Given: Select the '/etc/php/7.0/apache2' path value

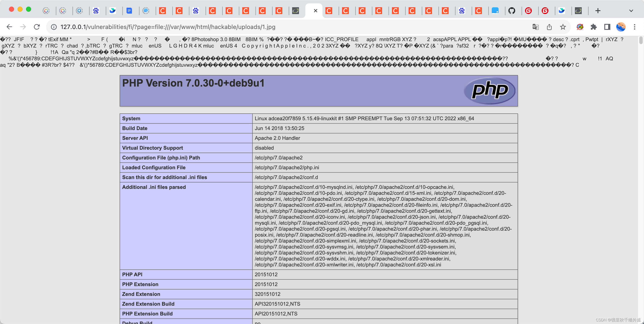Looking at the screenshot, I should pyautogui.click(x=278, y=158).
